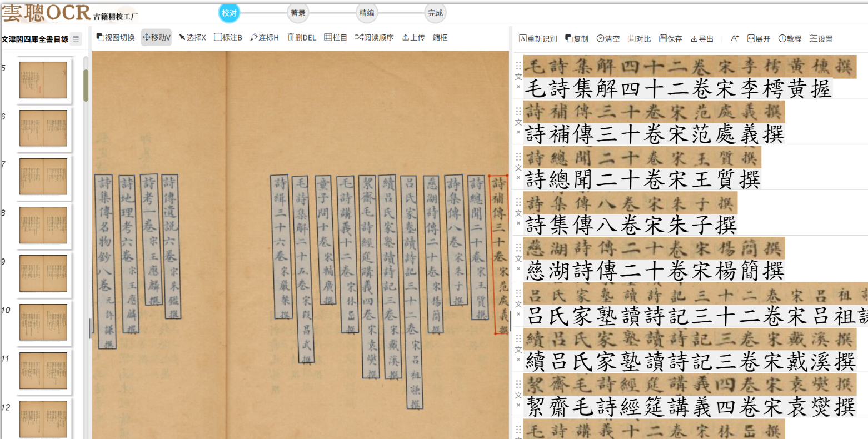Activate the 标注B box annotation tool
868x439 pixels.
tap(228, 37)
